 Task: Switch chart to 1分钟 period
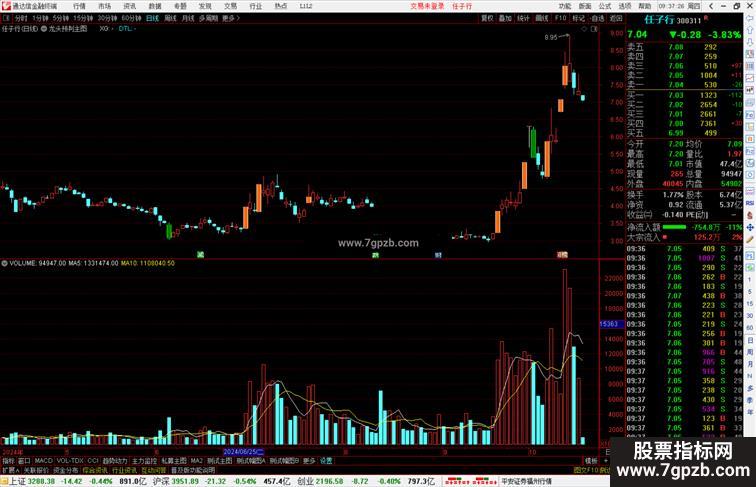(40, 18)
